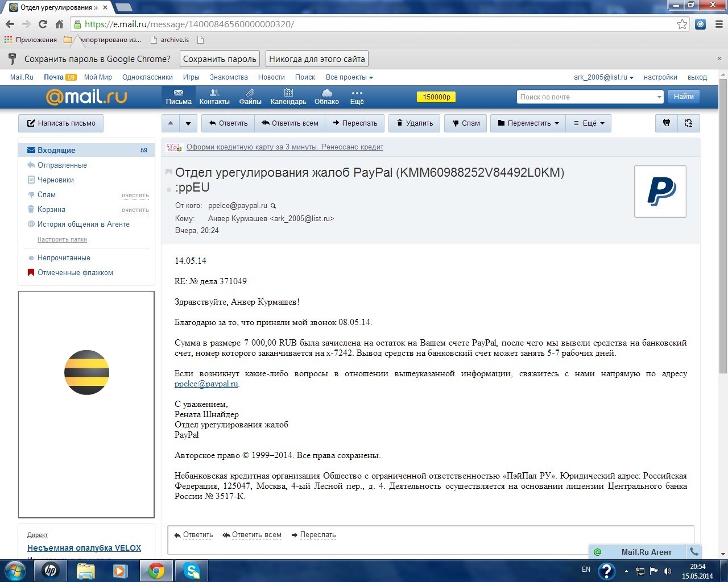Open the Письма mail section icon
Image resolution: width=728 pixels, height=582 pixels.
coord(179,97)
